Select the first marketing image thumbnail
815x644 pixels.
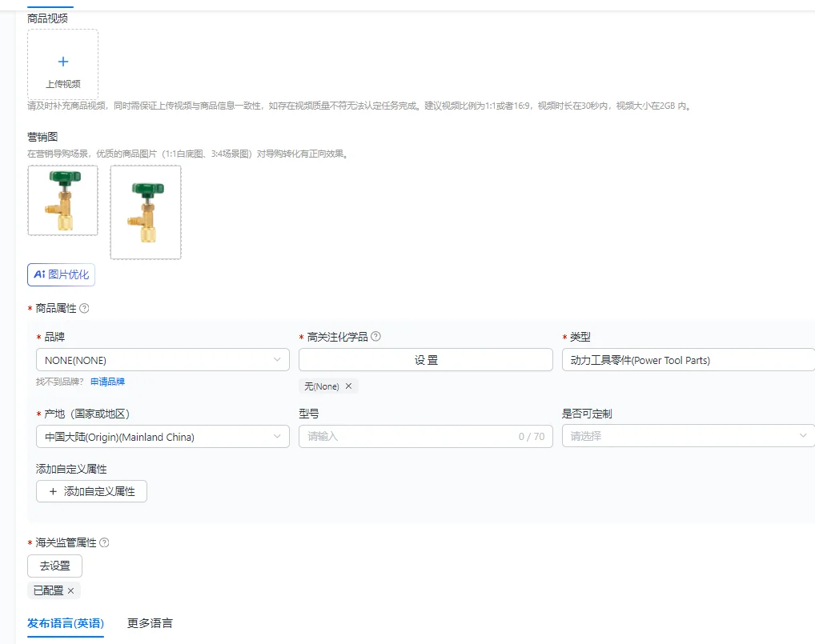click(63, 201)
